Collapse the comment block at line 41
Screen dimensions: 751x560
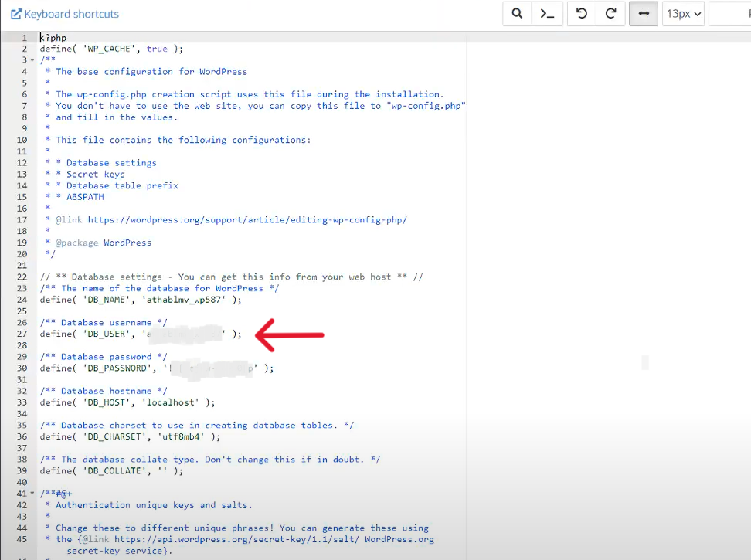click(32, 493)
